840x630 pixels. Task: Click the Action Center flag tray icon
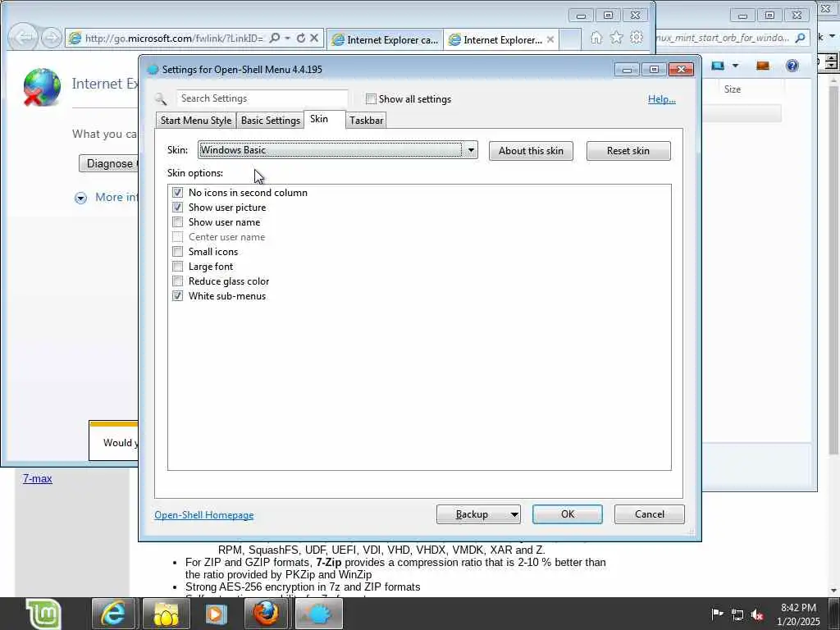717,614
